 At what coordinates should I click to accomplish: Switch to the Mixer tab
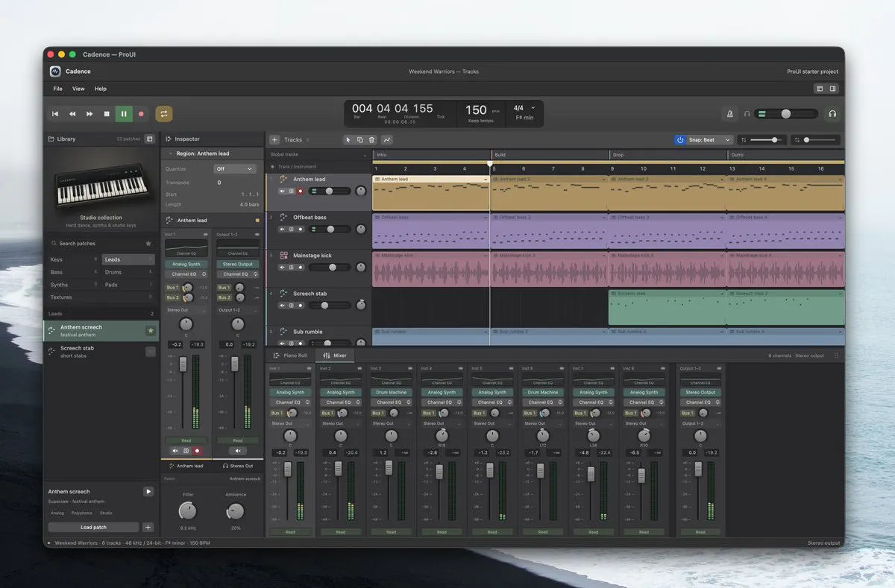(335, 355)
